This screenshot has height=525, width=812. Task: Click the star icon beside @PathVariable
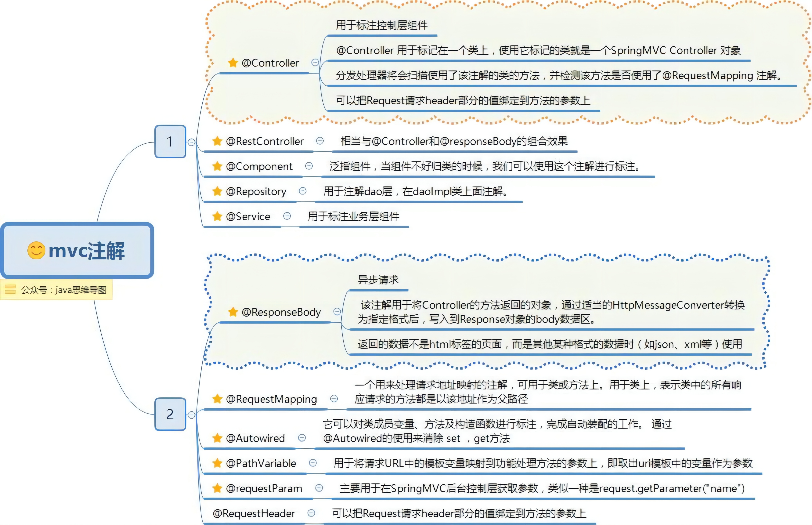(x=217, y=463)
